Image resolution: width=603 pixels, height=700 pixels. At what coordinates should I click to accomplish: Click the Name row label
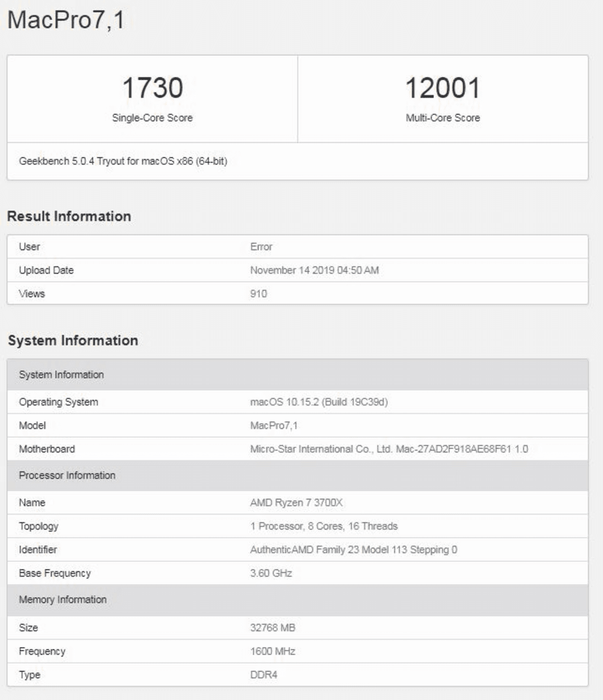coord(32,503)
